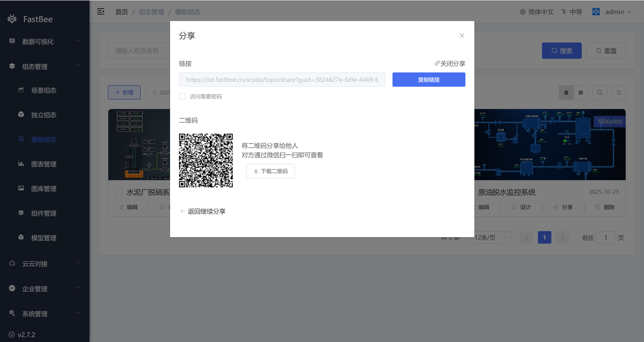The image size is (644, 342).
Task: Click the sidebar collapse hamburger icon
Action: coord(100,11)
